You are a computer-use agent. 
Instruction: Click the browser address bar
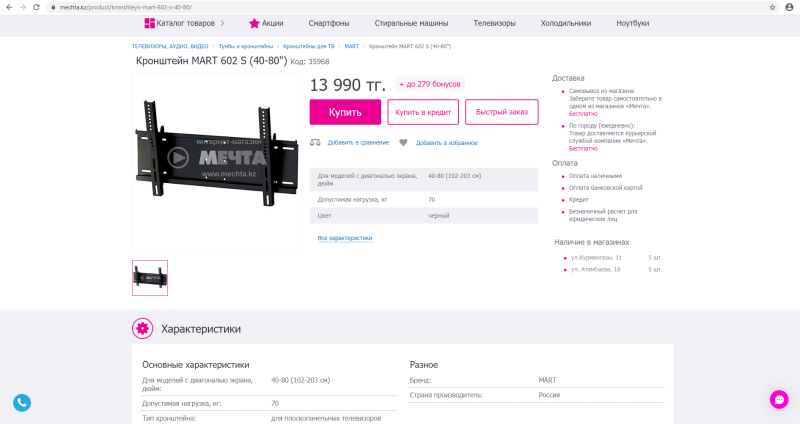(x=400, y=7)
